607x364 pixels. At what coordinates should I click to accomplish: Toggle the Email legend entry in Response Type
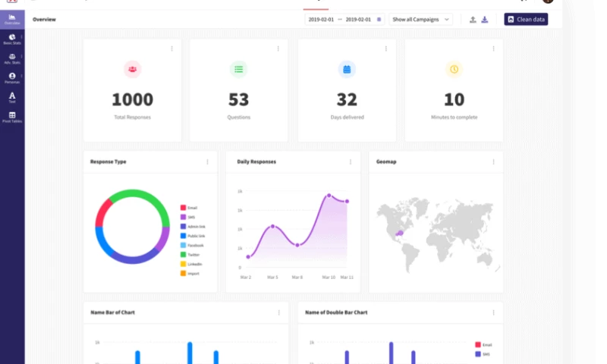(x=191, y=207)
